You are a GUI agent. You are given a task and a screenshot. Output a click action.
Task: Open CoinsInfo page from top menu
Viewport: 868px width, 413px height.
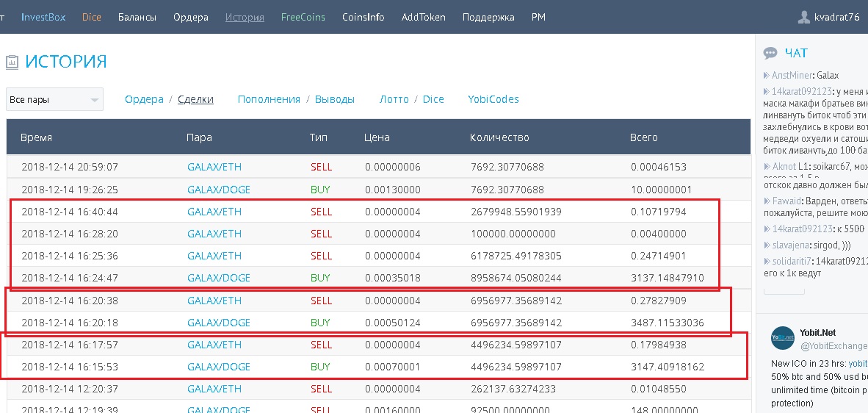[x=364, y=17]
